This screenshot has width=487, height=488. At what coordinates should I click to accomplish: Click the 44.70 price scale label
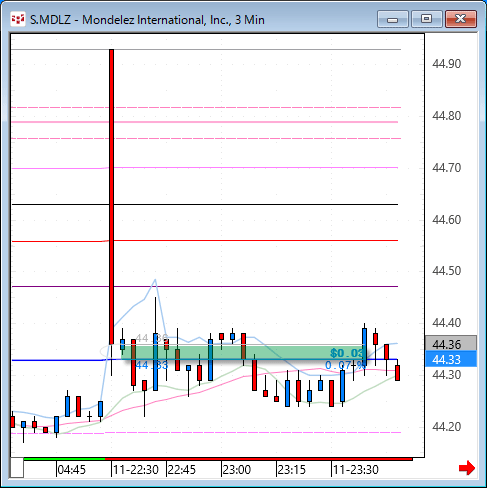[x=446, y=168]
